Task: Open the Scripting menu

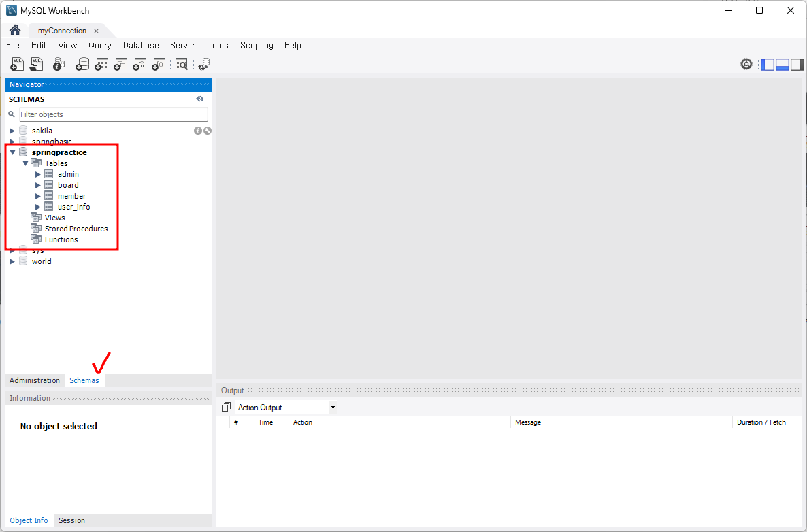Action: (257, 46)
